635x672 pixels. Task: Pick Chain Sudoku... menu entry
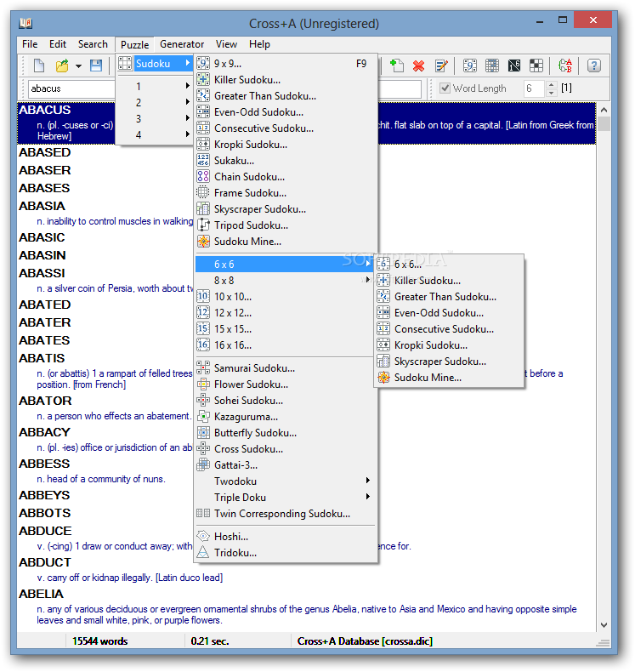[x=286, y=177]
